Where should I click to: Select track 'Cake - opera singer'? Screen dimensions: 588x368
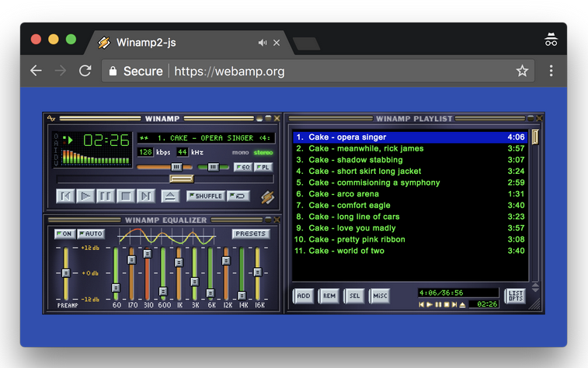click(410, 137)
